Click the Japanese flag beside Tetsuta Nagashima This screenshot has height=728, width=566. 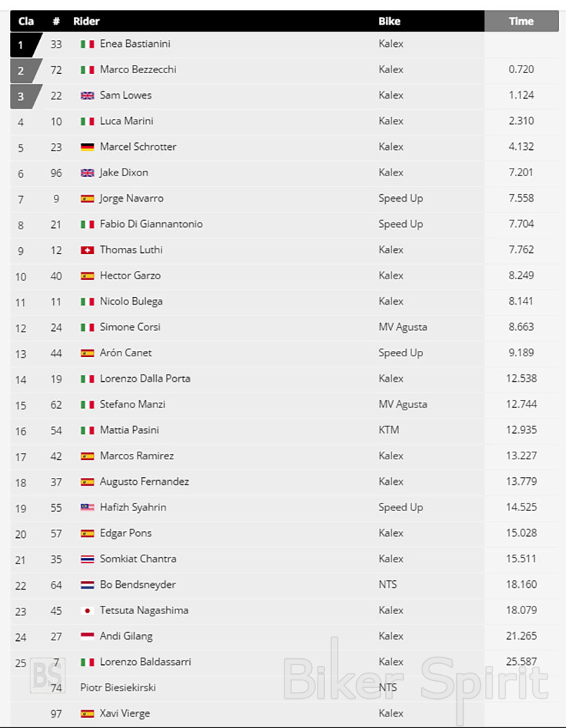[87, 611]
